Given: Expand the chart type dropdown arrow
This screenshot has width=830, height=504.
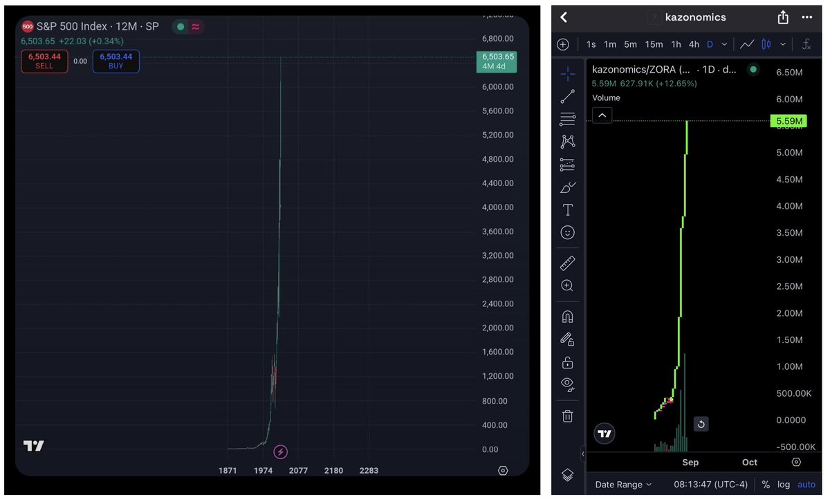Looking at the screenshot, I should pyautogui.click(x=782, y=44).
